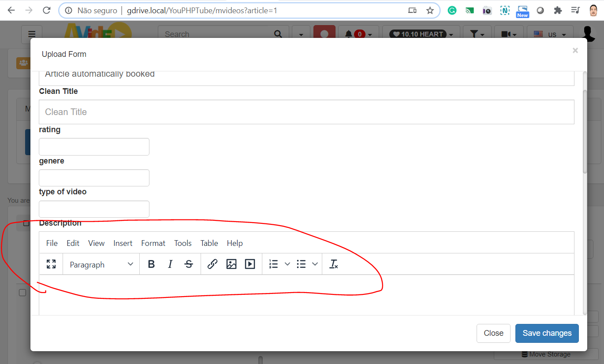Bookmark this page with the star

(430, 11)
